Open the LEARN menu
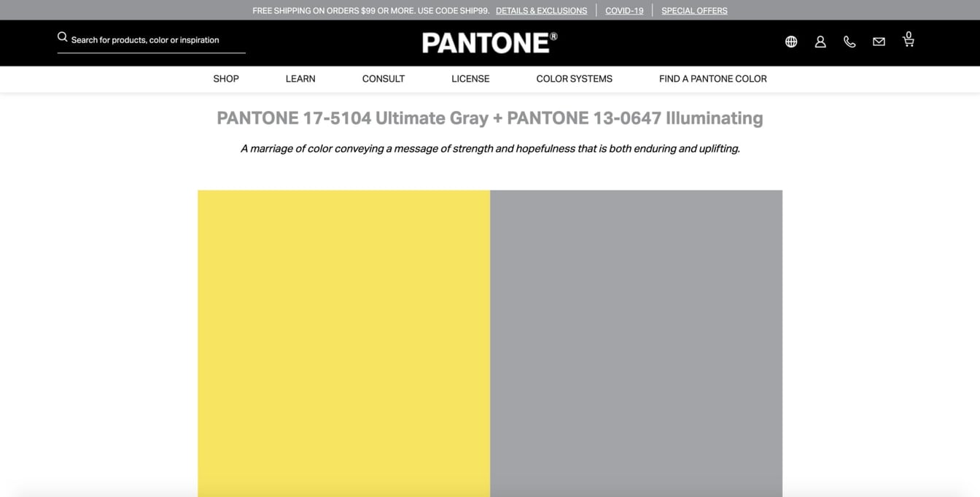980x497 pixels. [300, 78]
